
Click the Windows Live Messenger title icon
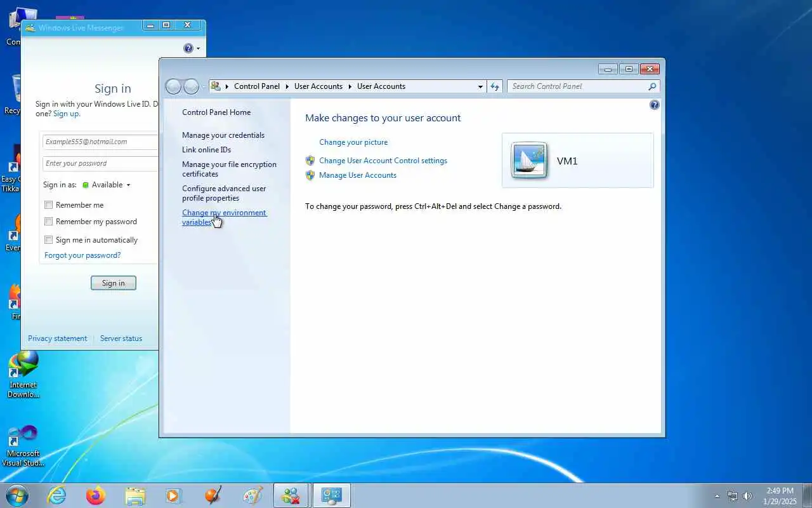click(x=30, y=27)
